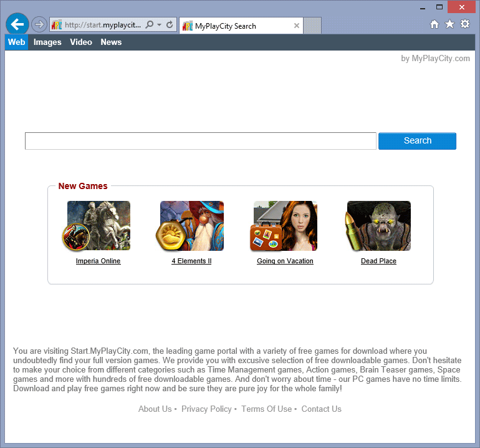This screenshot has width=480, height=448.
Task: Switch to Images search category
Action: 47,42
